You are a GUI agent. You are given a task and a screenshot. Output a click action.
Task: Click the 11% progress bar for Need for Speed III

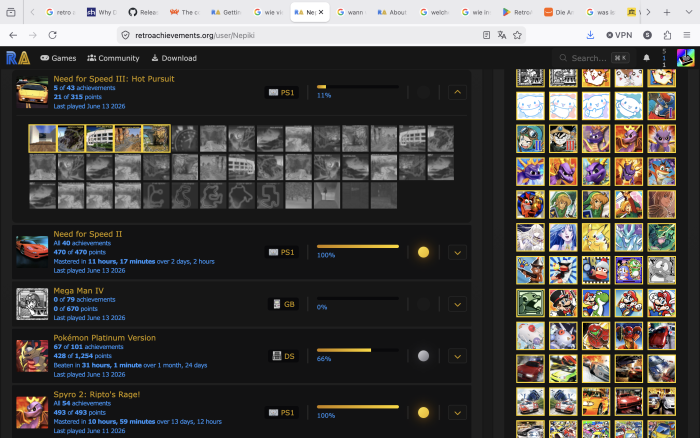358,87
